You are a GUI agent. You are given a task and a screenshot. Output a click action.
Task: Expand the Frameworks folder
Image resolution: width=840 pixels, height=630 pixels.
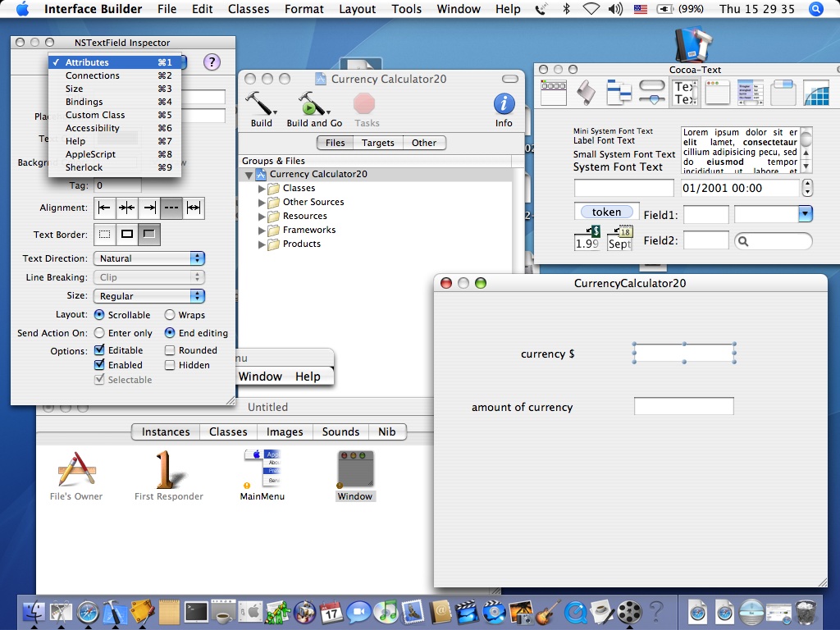click(x=262, y=231)
